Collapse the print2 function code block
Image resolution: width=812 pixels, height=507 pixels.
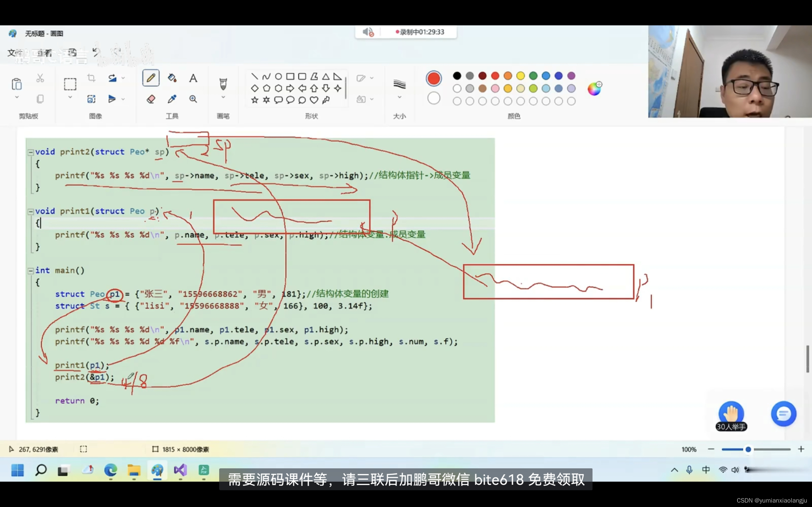tap(30, 152)
